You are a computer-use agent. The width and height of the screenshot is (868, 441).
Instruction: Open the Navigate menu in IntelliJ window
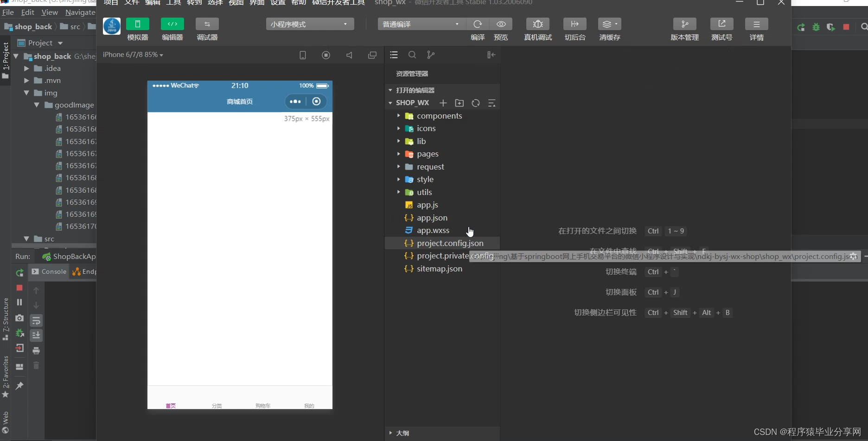80,13
